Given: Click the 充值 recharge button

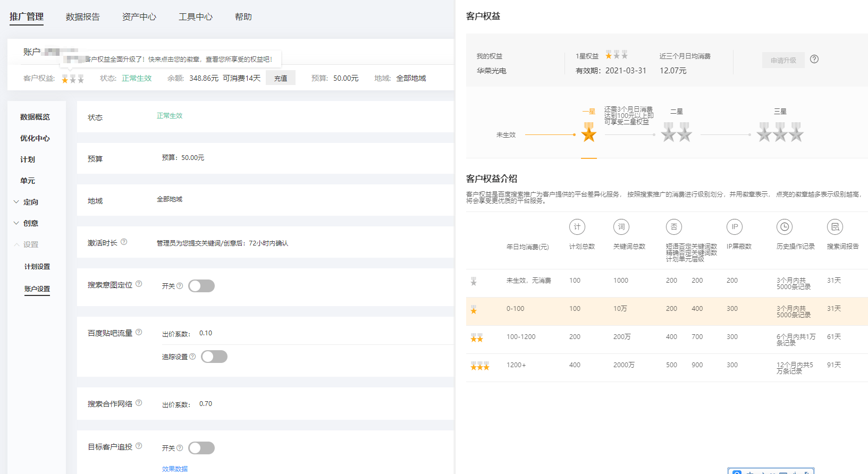Looking at the screenshot, I should [280, 78].
